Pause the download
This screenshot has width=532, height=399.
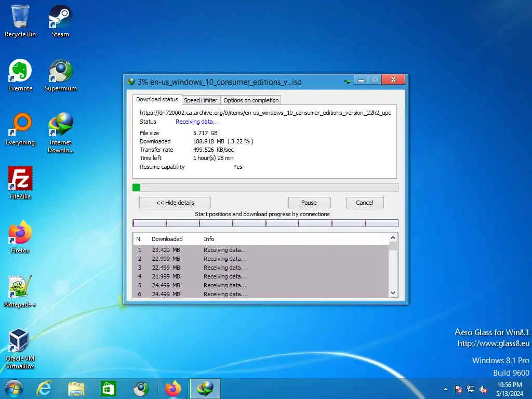(x=309, y=203)
